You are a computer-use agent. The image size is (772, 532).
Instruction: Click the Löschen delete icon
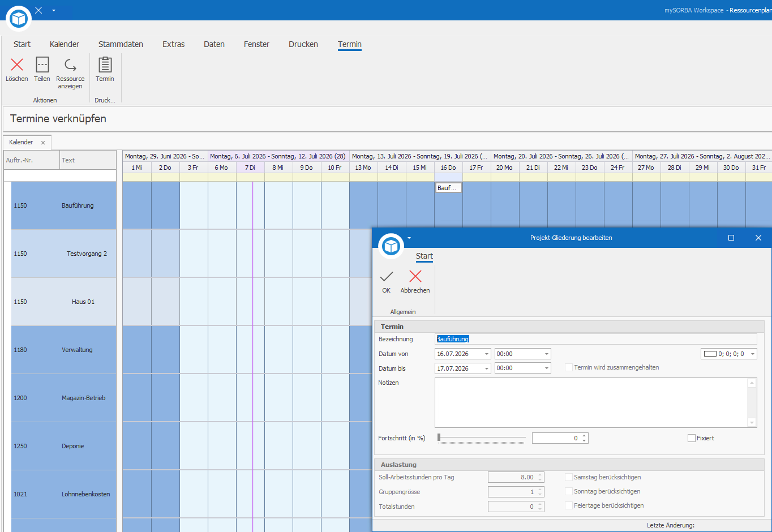[17, 65]
